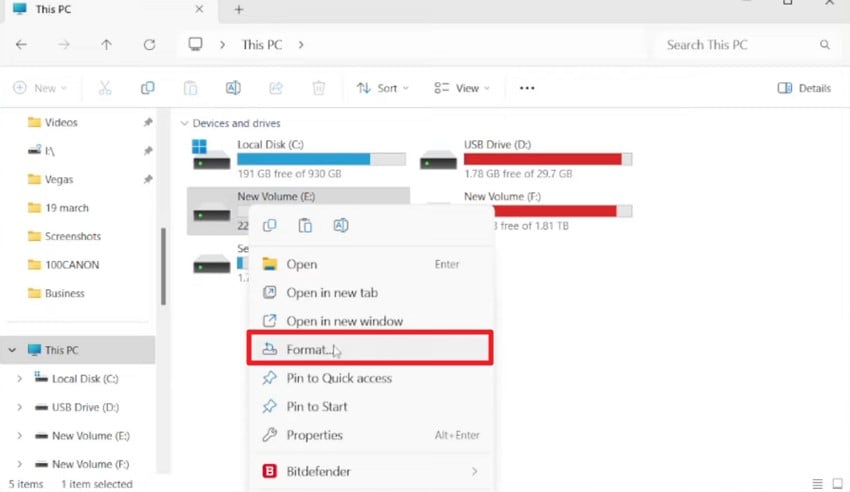The image size is (850, 492).
Task: Select the USB Drive (D:) drive icon
Action: tap(438, 159)
